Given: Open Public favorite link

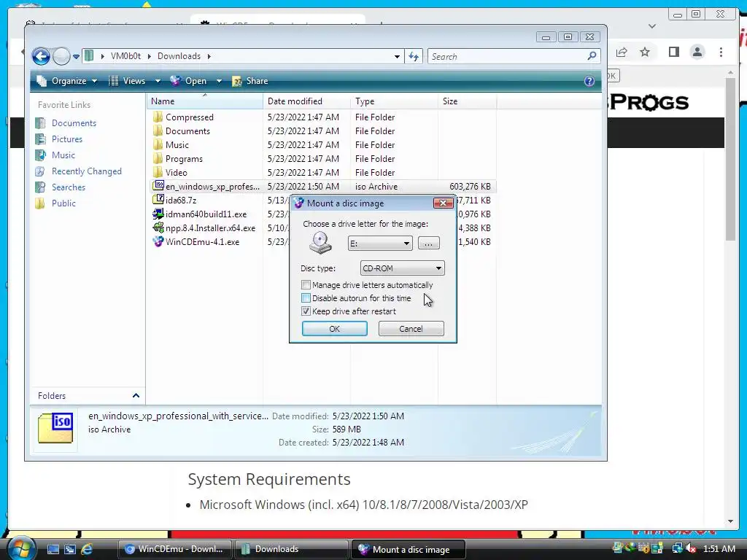Looking at the screenshot, I should coord(63,203).
